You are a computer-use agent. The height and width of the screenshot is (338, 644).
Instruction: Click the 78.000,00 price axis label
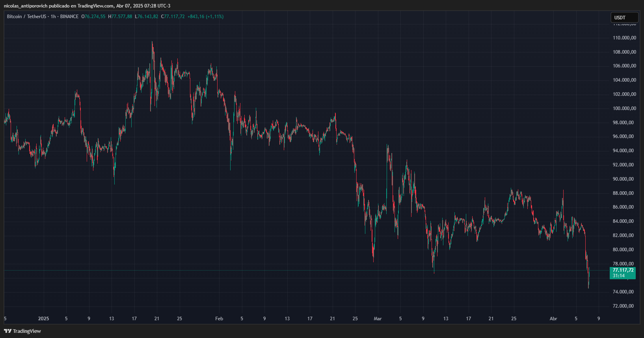coord(623,264)
